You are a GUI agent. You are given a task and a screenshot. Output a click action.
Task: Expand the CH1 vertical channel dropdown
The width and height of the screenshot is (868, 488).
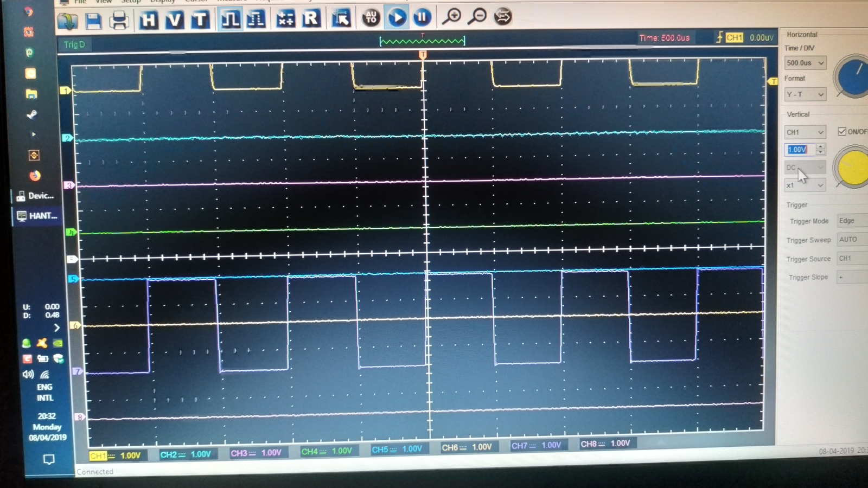point(805,132)
